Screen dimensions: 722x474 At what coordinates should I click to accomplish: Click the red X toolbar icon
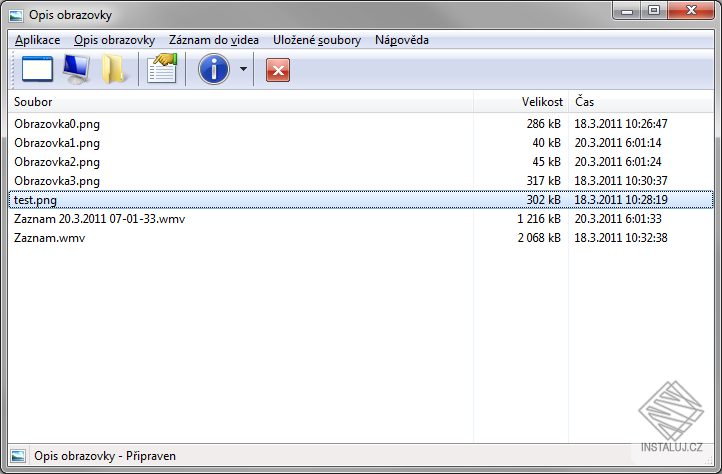tap(278, 70)
